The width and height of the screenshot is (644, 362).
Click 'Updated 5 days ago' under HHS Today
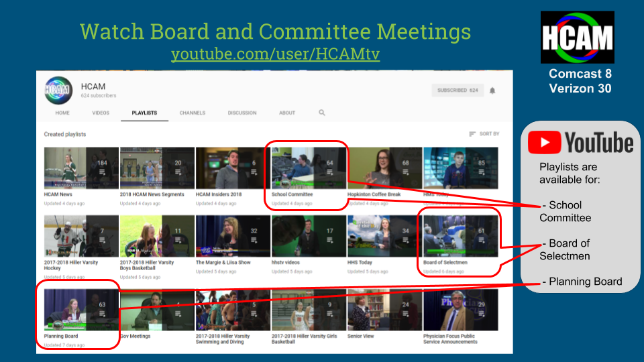coord(368,271)
